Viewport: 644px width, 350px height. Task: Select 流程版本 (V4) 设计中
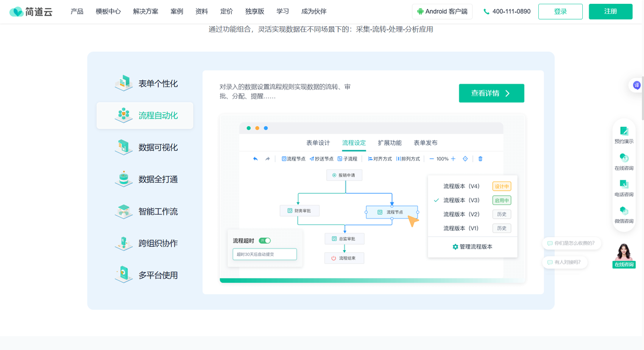[x=472, y=186]
